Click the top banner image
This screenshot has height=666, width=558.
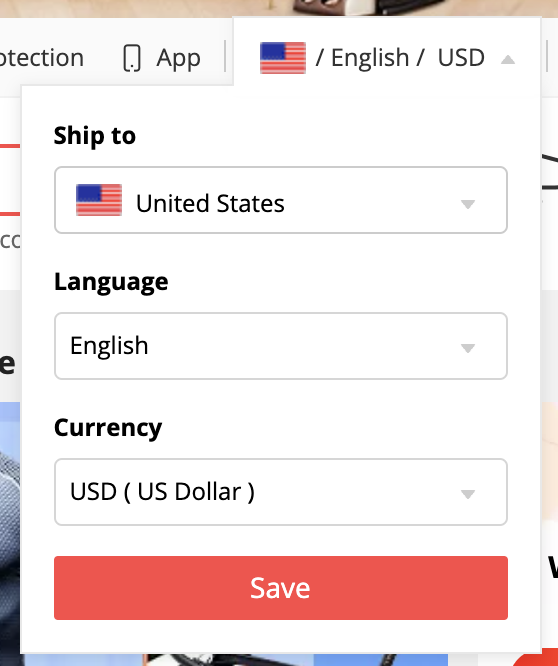[x=279, y=8]
